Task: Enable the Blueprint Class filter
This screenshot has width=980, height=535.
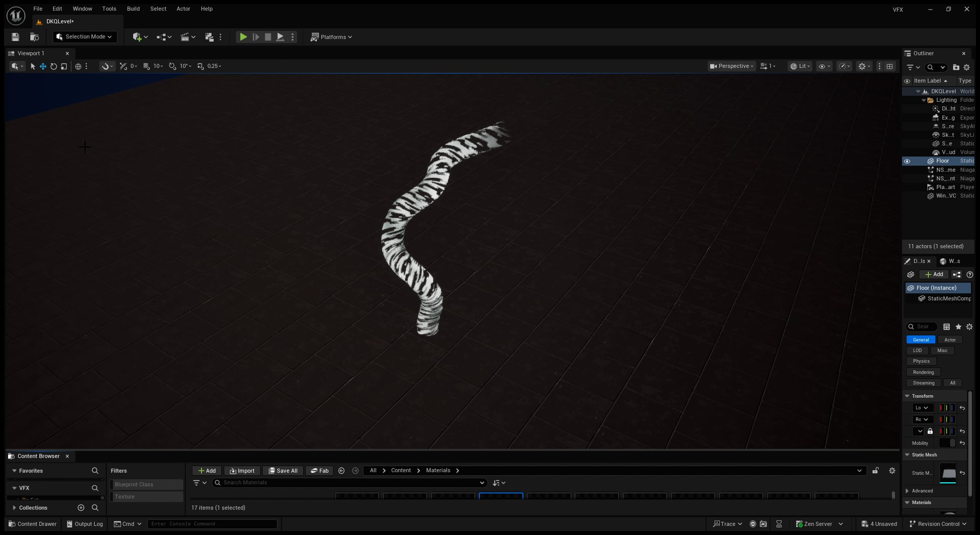Action: coord(146,484)
